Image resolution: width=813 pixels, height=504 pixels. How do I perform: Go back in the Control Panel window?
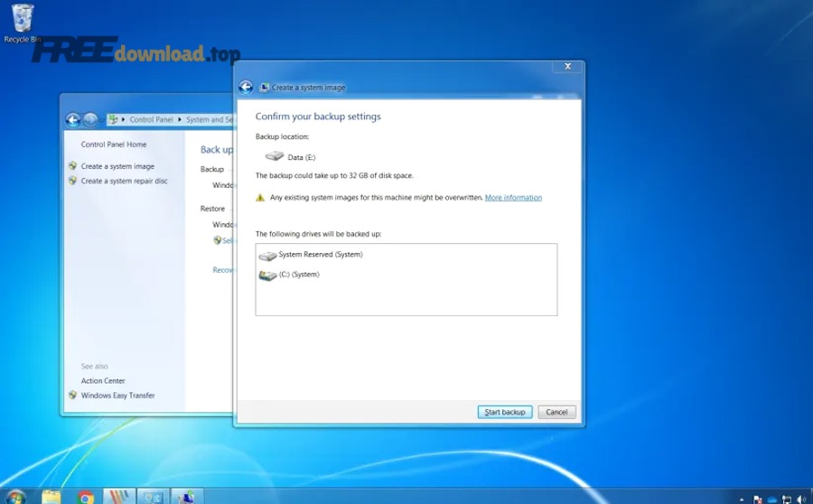[x=73, y=120]
